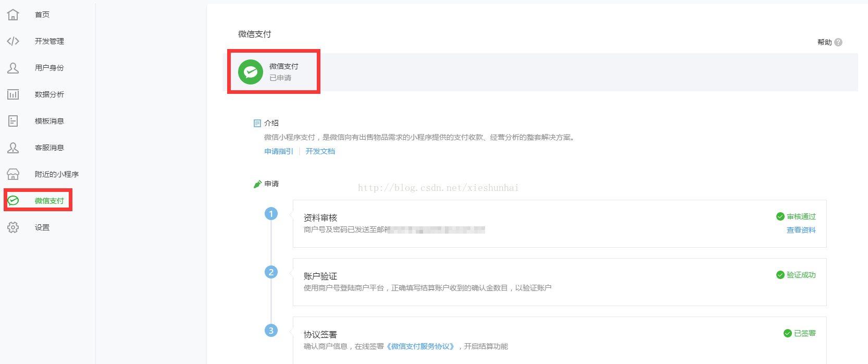The height and width of the screenshot is (364, 868).
Task: Click the code brackets icon for 开发管理
Action: [x=13, y=41]
